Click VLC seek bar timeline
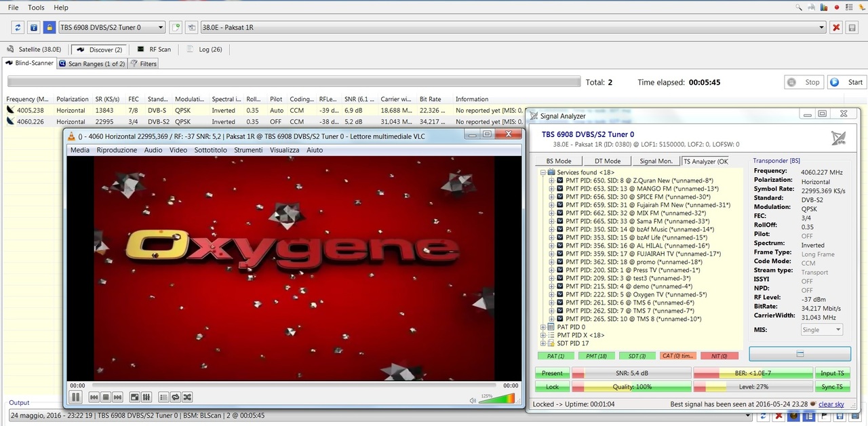Viewport: 868px width, 426px height. point(294,385)
